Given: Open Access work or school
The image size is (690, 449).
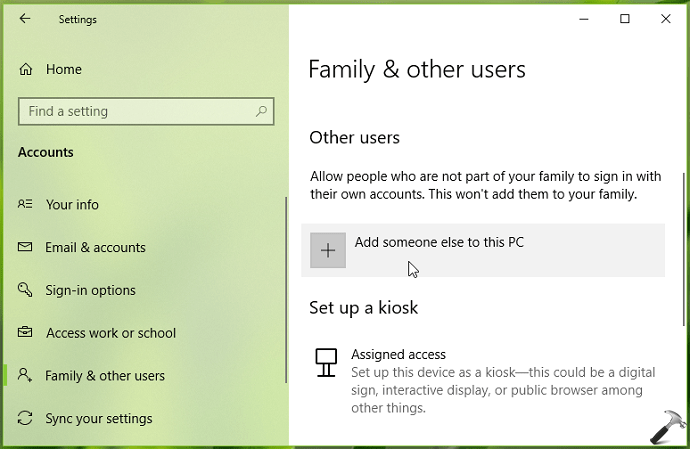Looking at the screenshot, I should click(110, 333).
